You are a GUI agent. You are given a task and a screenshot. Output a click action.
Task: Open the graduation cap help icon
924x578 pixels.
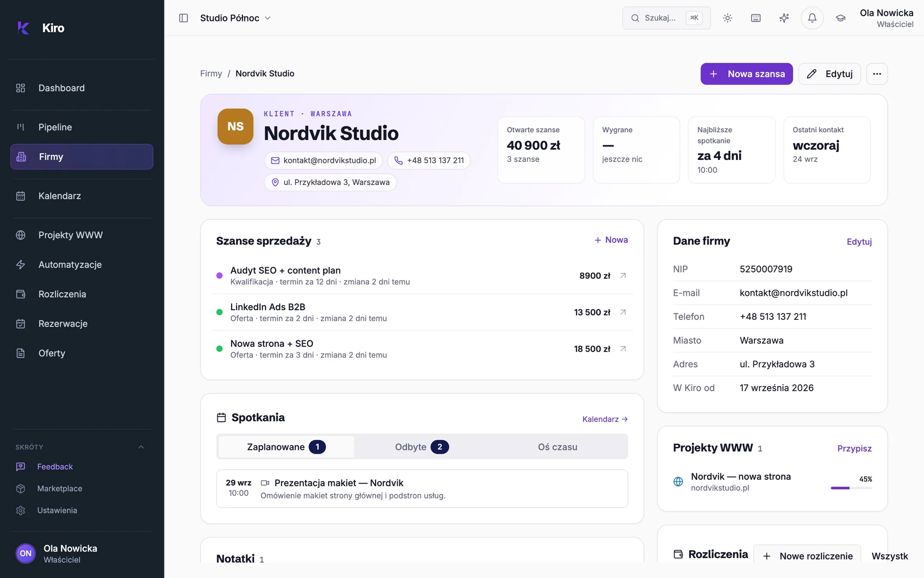[840, 18]
